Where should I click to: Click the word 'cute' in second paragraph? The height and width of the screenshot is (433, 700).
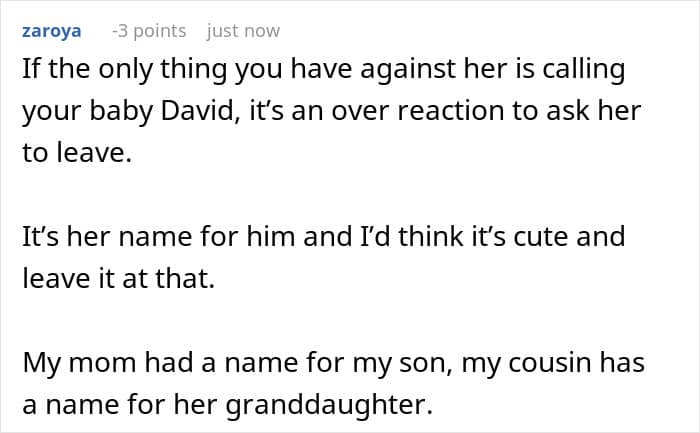541,237
